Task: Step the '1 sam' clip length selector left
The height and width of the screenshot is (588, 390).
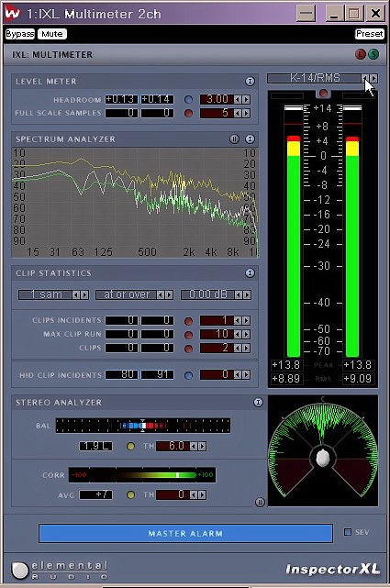Action: (x=76, y=294)
